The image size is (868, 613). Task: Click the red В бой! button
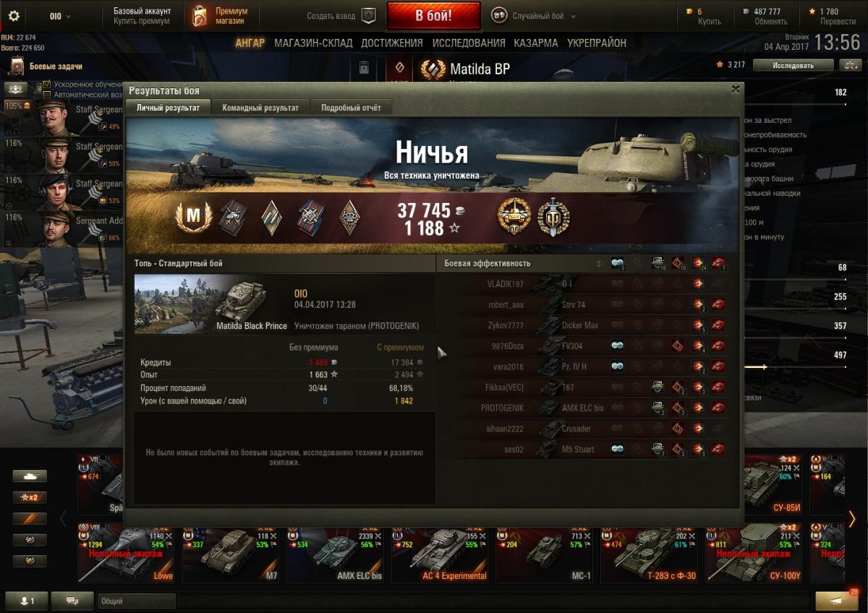point(434,15)
